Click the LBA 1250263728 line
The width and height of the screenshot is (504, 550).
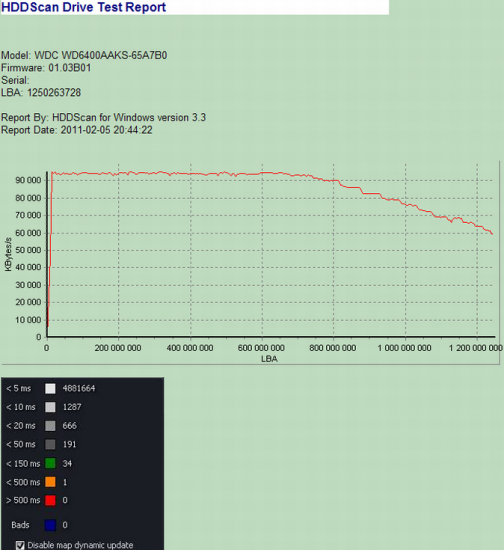[x=41, y=93]
